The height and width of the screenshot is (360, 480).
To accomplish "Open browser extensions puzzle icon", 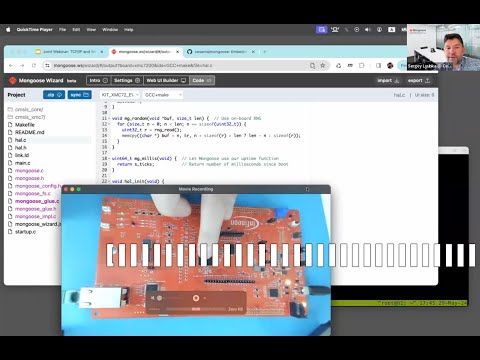I will pyautogui.click(x=362, y=65).
